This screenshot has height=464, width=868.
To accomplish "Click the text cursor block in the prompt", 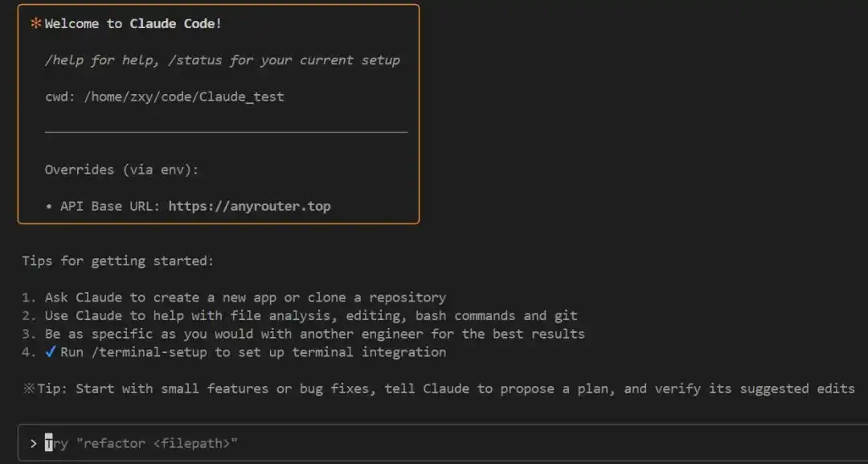I will click(x=49, y=443).
